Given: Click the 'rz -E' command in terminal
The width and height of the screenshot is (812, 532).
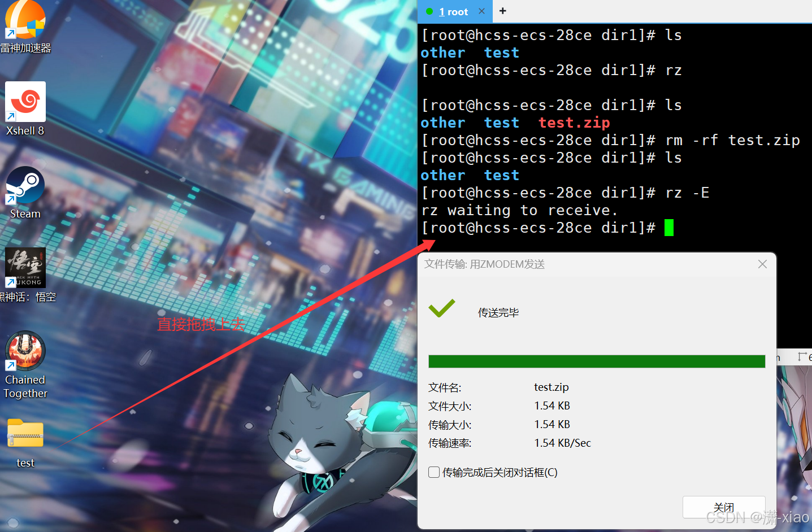Looking at the screenshot, I should [687, 193].
